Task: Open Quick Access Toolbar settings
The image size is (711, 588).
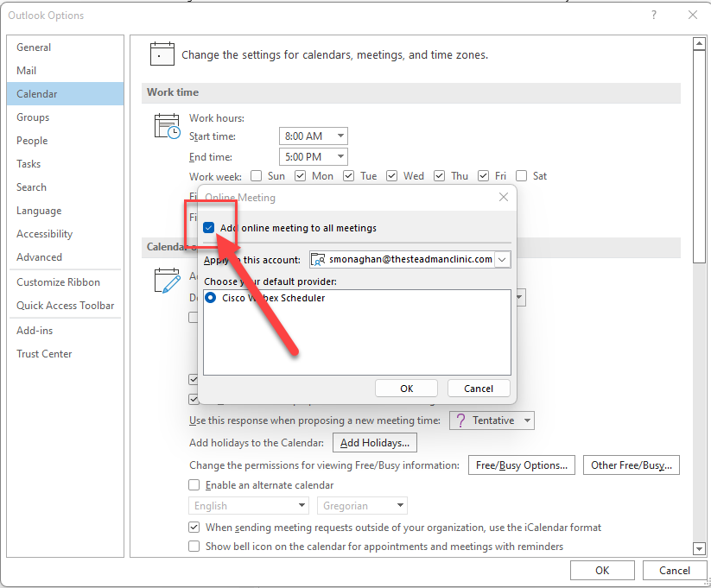Action: pos(66,306)
